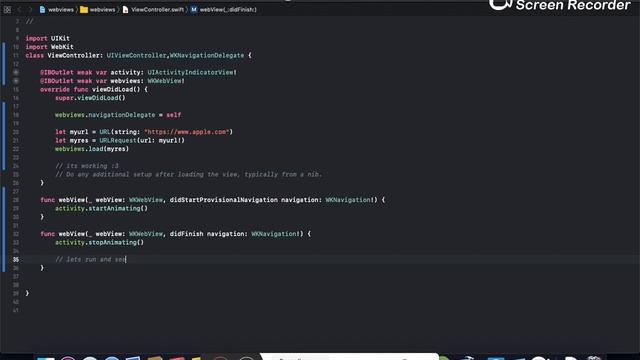Open the webviews folder breadcrumb
This screenshot has width=640, height=360.
tap(98, 9)
